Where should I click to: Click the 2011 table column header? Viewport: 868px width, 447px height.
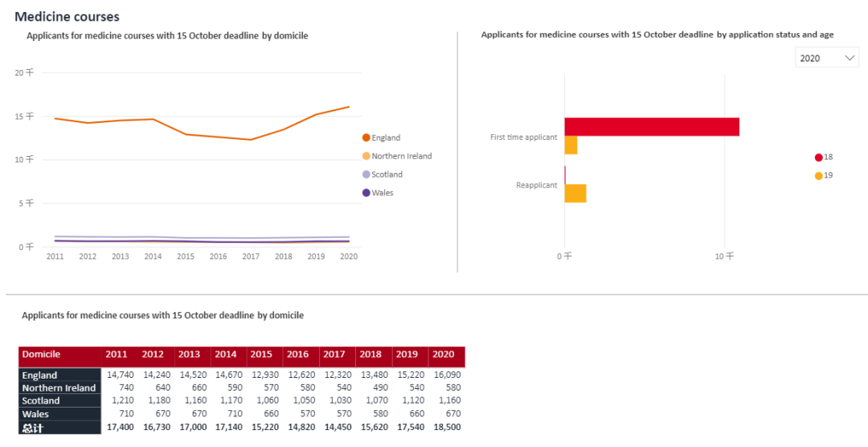click(x=117, y=355)
